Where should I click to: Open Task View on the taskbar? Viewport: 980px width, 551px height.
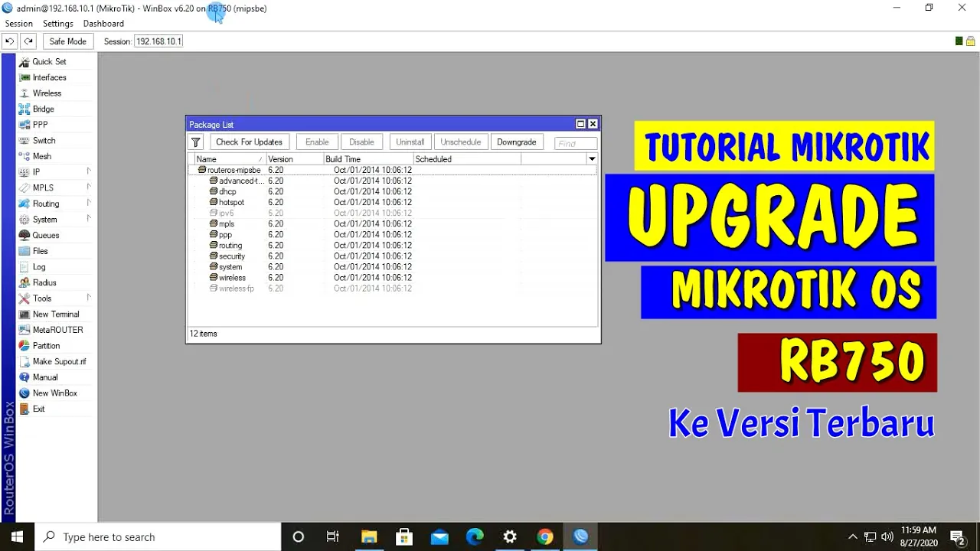(333, 536)
